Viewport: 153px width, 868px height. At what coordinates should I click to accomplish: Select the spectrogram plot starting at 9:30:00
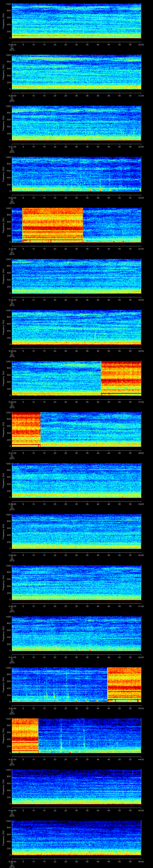(x=76, y=72)
